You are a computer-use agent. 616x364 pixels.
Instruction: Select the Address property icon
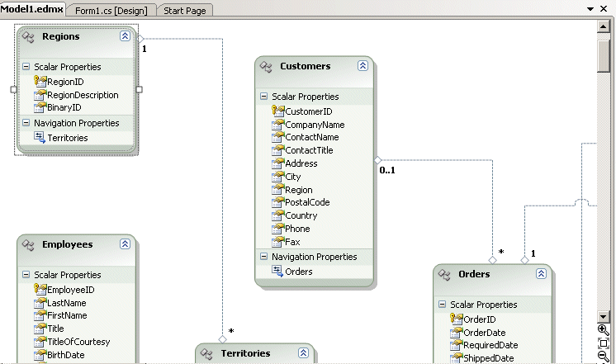tap(277, 163)
